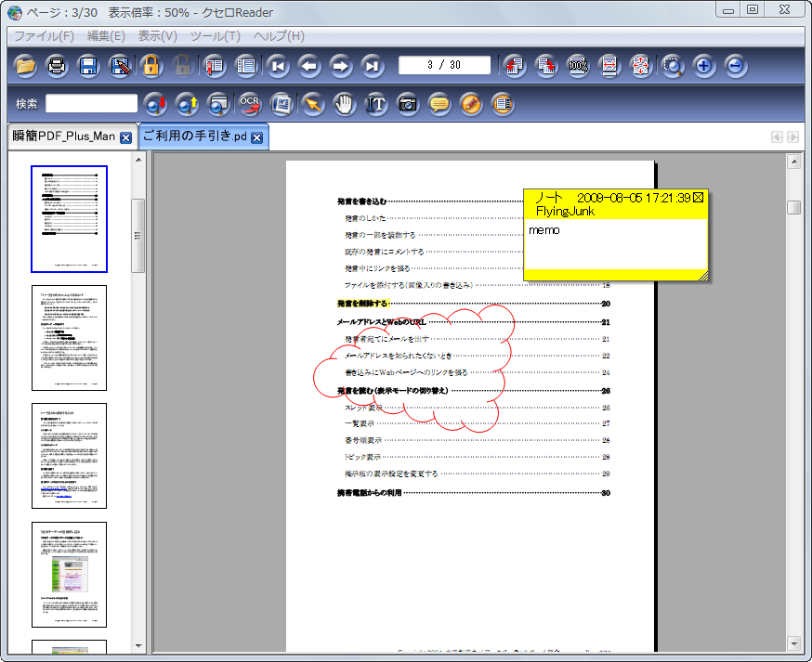
Task: Click the page number field 3 / 30
Action: point(444,65)
